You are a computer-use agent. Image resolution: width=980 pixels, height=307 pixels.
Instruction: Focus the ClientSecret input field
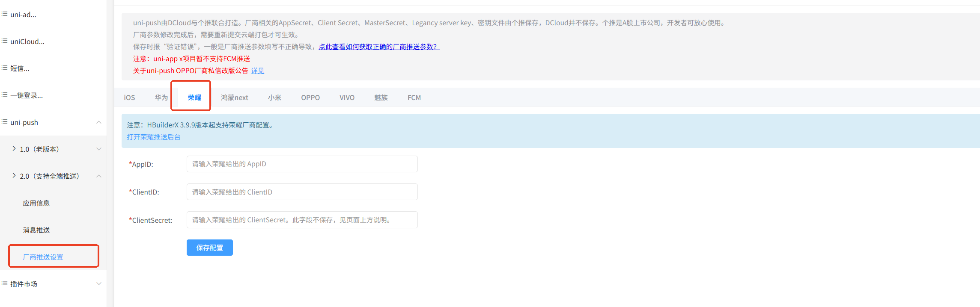(x=302, y=220)
